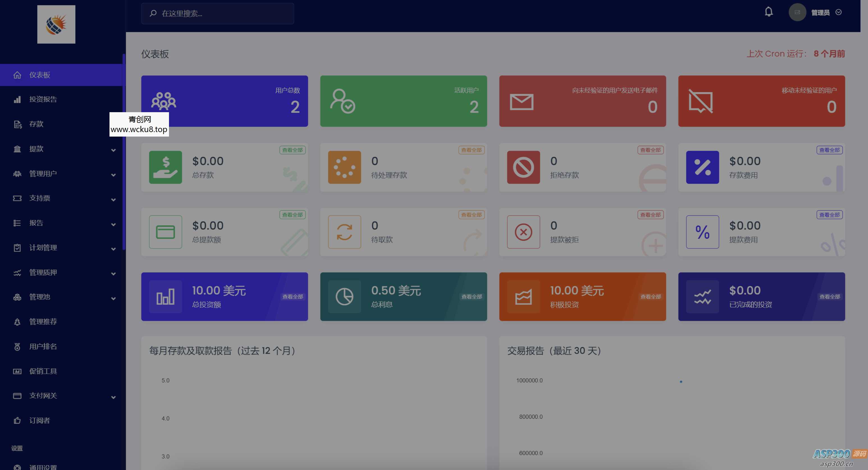Click the notification bell icon
The width and height of the screenshot is (868, 470).
[x=769, y=12]
